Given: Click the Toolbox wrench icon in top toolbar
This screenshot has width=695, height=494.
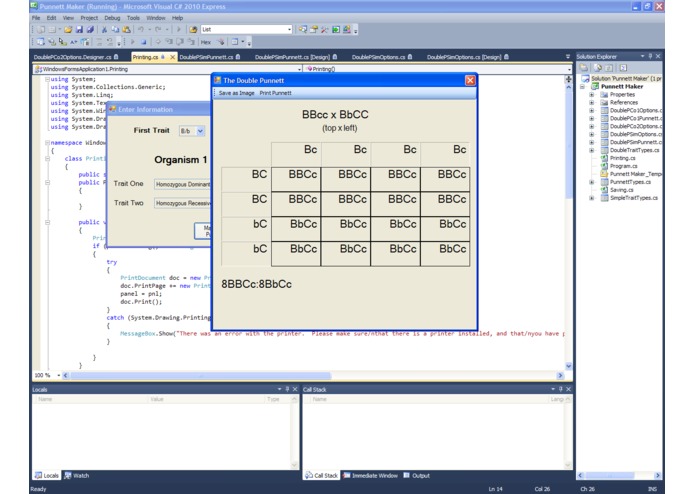Looking at the screenshot, I should tap(325, 30).
